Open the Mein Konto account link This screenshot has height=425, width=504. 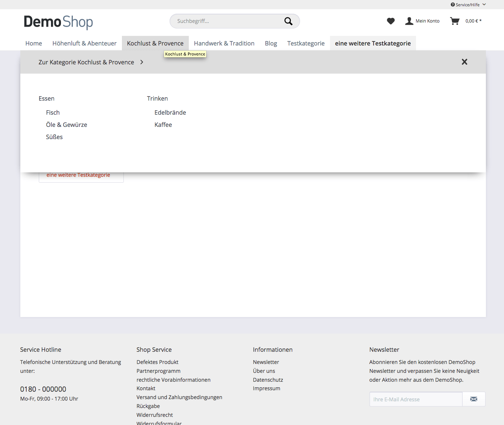click(x=422, y=21)
